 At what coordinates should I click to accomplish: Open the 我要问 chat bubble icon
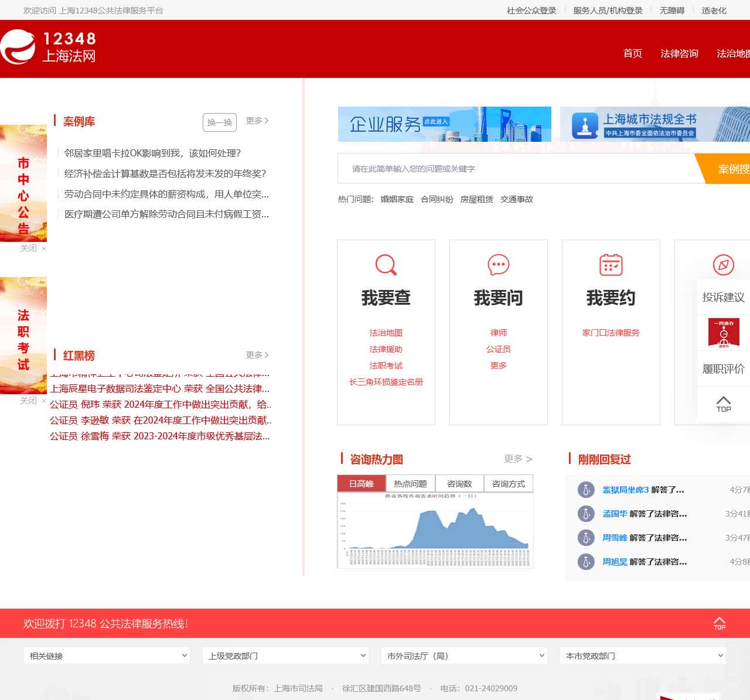click(498, 265)
